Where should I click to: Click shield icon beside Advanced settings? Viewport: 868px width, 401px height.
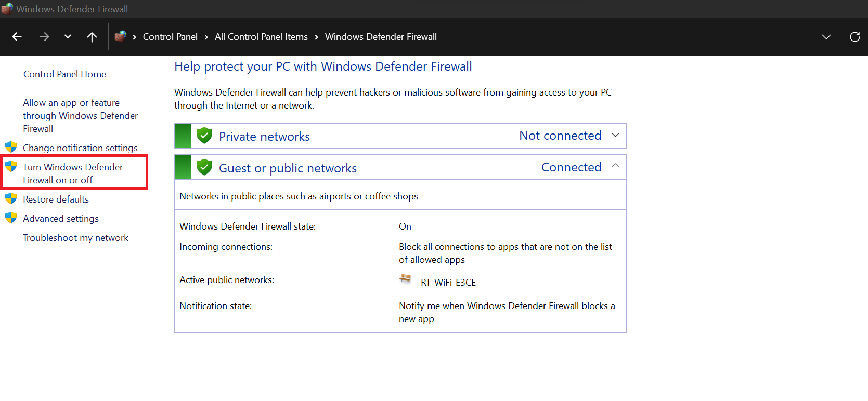coord(11,218)
